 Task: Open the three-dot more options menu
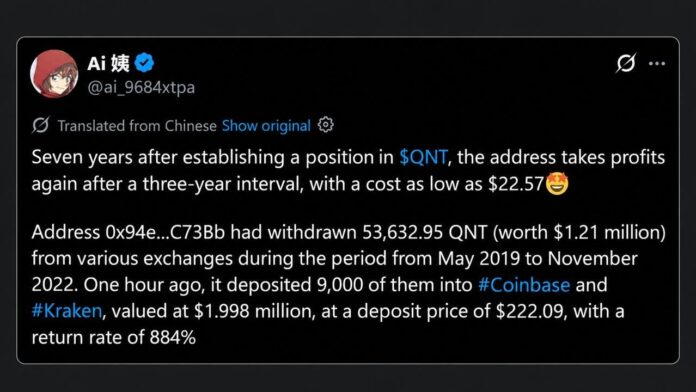(x=657, y=63)
